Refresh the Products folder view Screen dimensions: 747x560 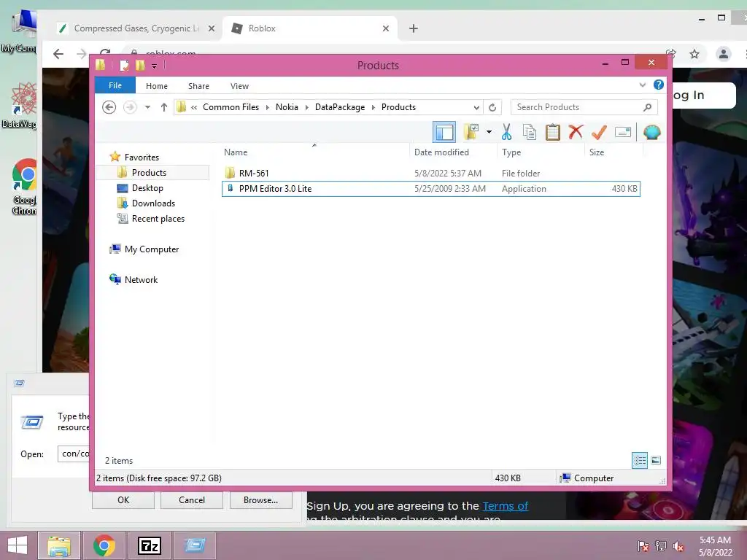[492, 108]
